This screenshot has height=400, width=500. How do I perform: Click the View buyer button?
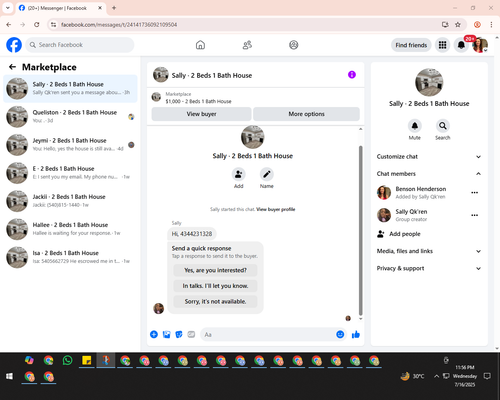pyautogui.click(x=201, y=114)
